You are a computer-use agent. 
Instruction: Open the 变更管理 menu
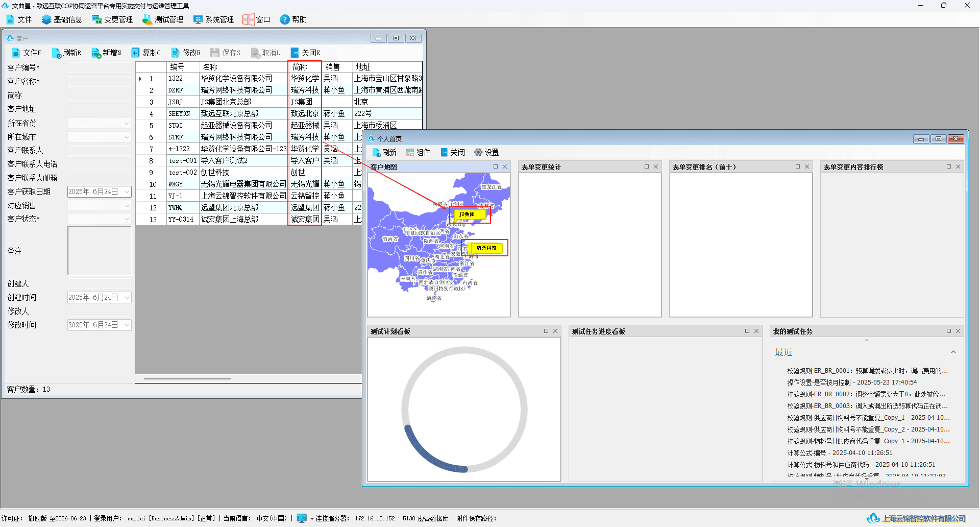tap(112, 19)
